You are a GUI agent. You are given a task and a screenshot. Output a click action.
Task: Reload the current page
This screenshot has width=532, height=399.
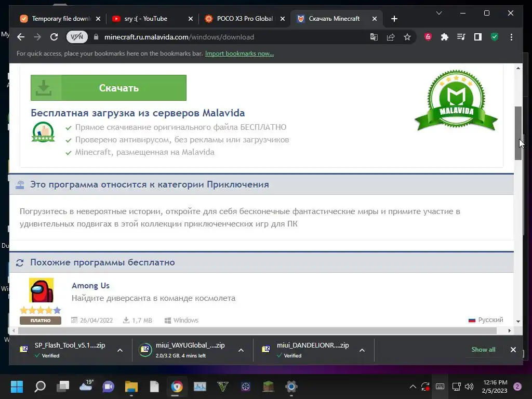click(54, 37)
